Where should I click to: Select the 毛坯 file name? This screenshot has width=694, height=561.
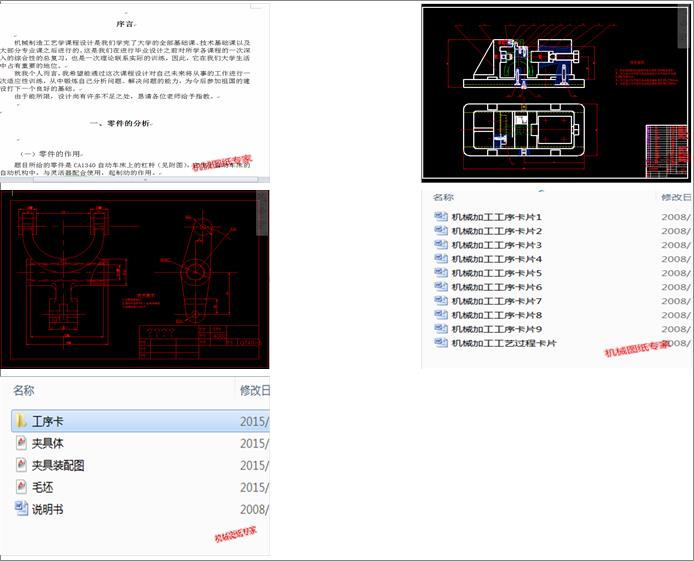point(42,488)
